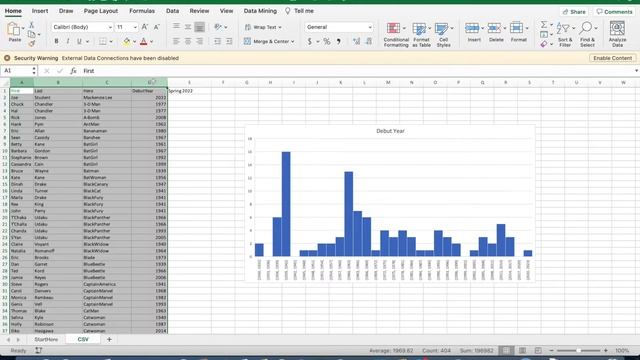Screen dimensions: 640x360
Task: Align text to the left
Action: (176, 41)
